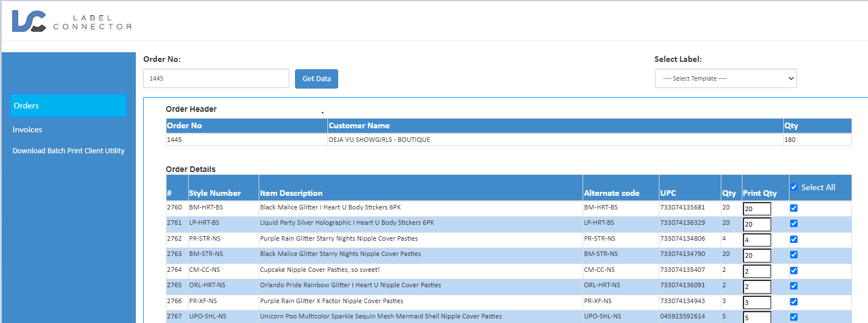This screenshot has height=323, width=868.
Task: Click the Liquid Party Silver Holographic description
Action: point(347,223)
